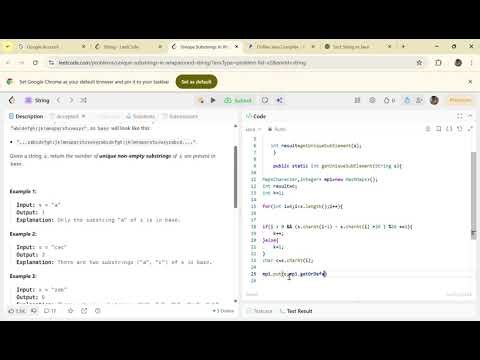This screenshot has height=360, width=480.
Task: Click the Code panel header
Action: (x=256, y=116)
